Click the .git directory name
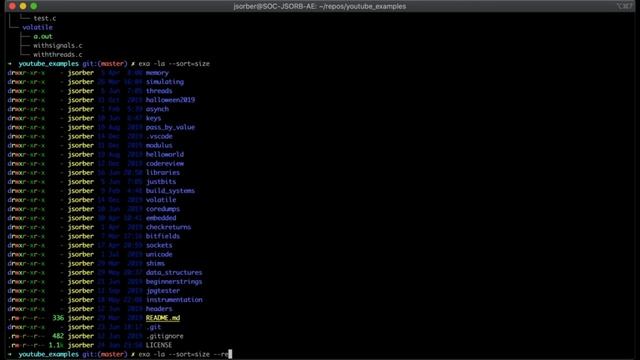This screenshot has width=640, height=360. click(x=153, y=327)
